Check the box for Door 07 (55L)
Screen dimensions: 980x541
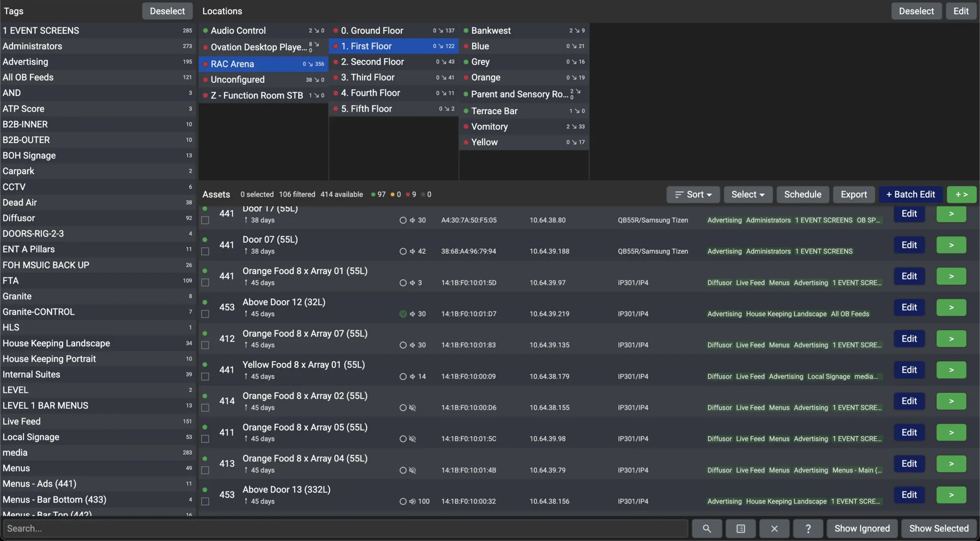(205, 251)
